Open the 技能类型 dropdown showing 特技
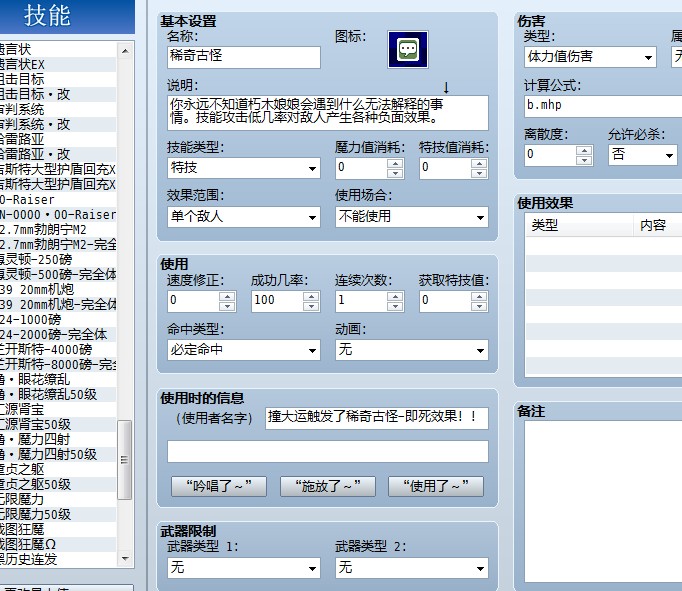682x591 pixels. click(244, 168)
